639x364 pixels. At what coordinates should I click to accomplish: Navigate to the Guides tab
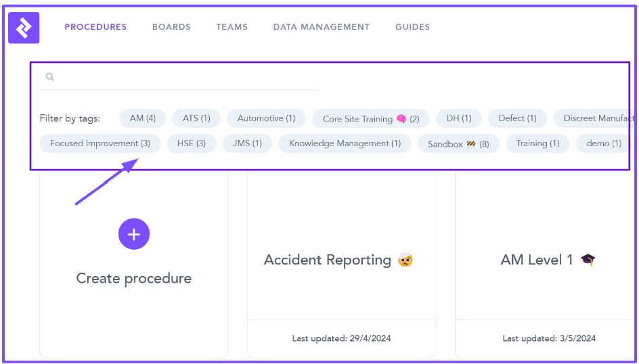[x=412, y=27]
